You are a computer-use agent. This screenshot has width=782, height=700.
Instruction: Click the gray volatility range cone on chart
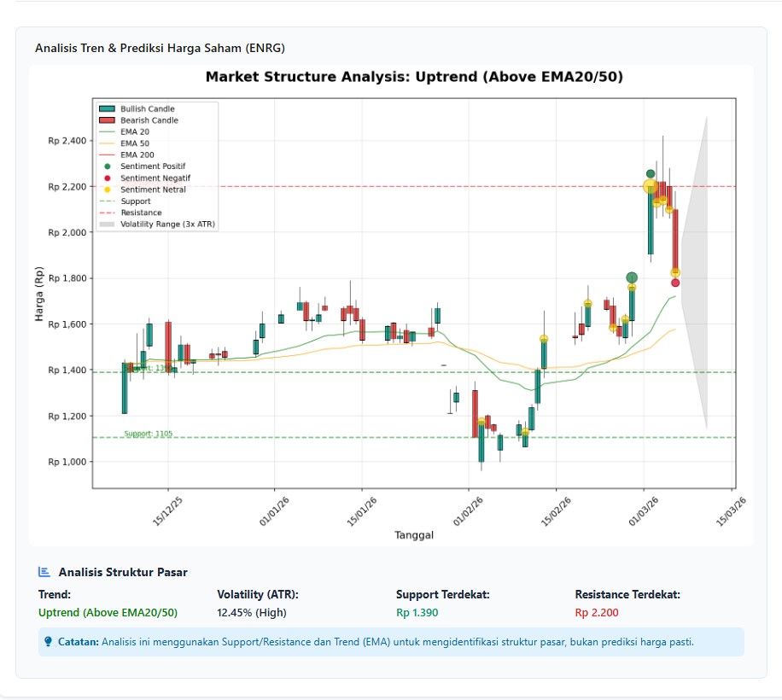697,272
